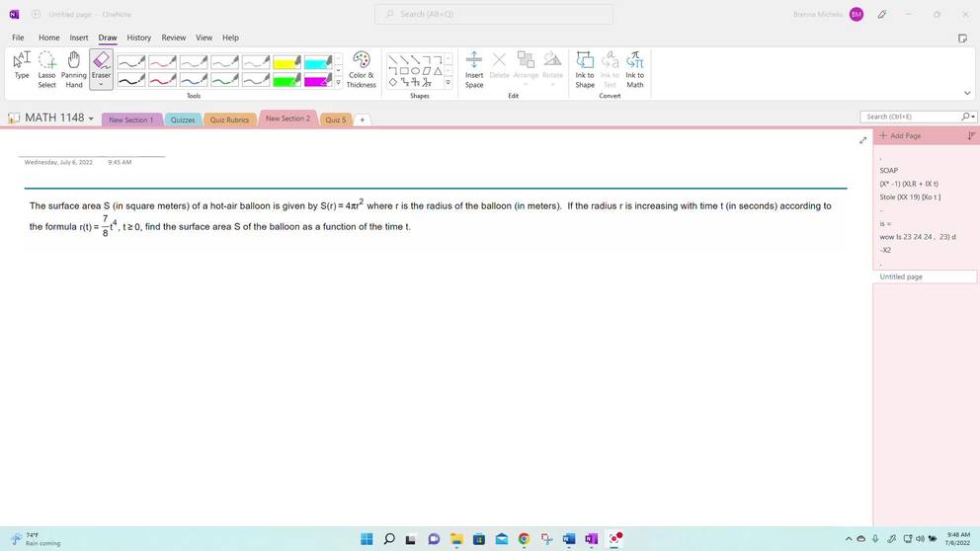980x551 pixels.
Task: Choose the yellow highlighter pen
Action: [286, 62]
